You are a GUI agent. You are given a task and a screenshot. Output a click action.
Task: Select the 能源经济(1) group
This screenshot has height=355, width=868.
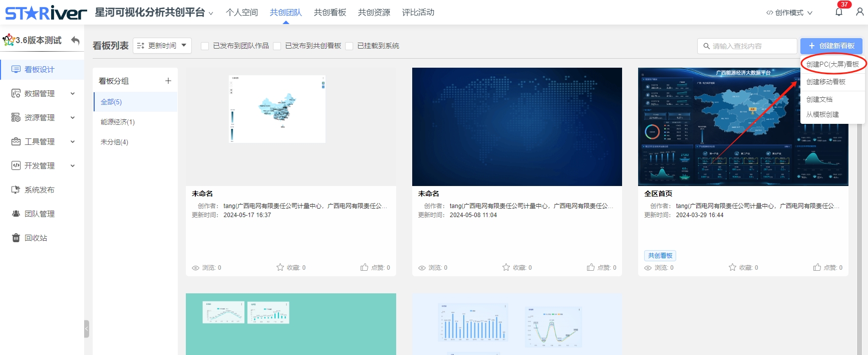118,122
